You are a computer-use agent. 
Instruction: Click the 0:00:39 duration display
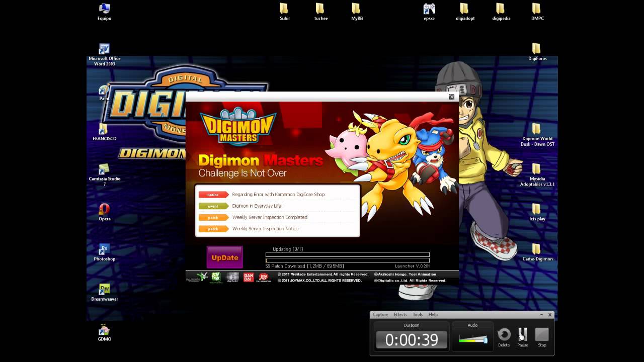(x=412, y=340)
